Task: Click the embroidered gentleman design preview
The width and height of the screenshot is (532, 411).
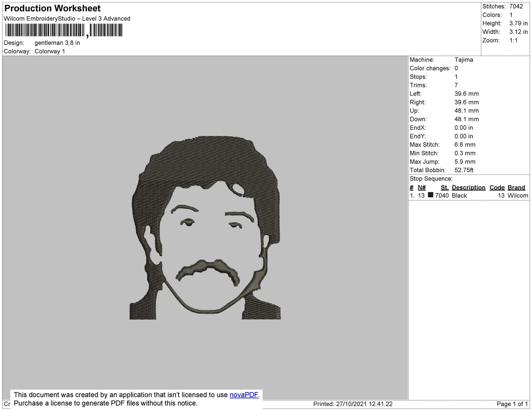Action: coord(205,228)
